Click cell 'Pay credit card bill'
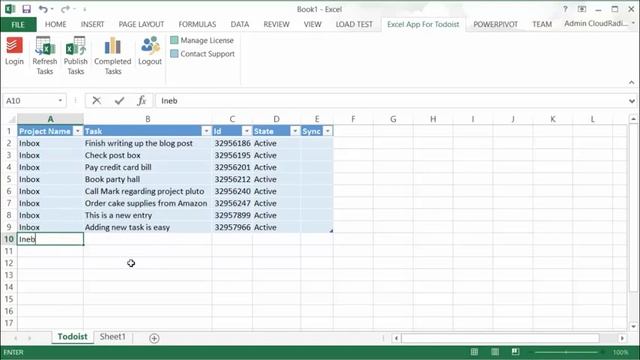The width and height of the screenshot is (640, 360). pos(148,167)
